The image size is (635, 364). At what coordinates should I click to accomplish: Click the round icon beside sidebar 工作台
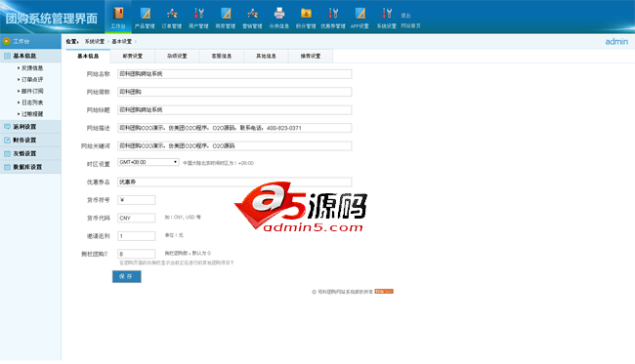(x=7, y=41)
